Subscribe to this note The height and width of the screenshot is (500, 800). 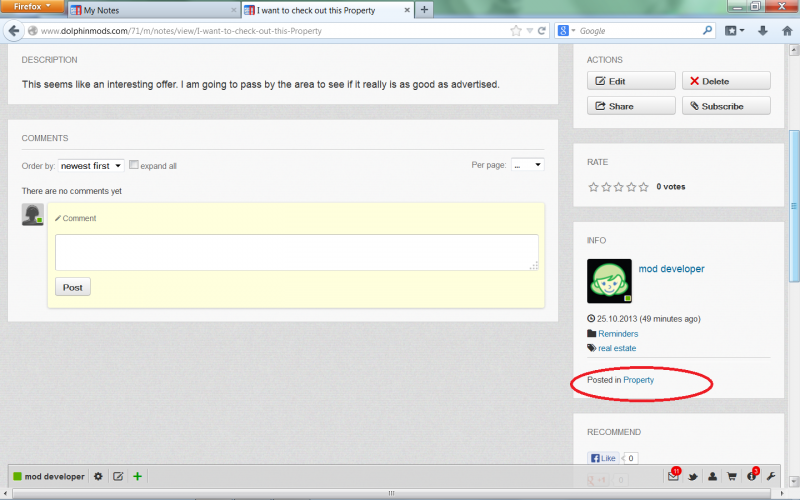pos(726,106)
